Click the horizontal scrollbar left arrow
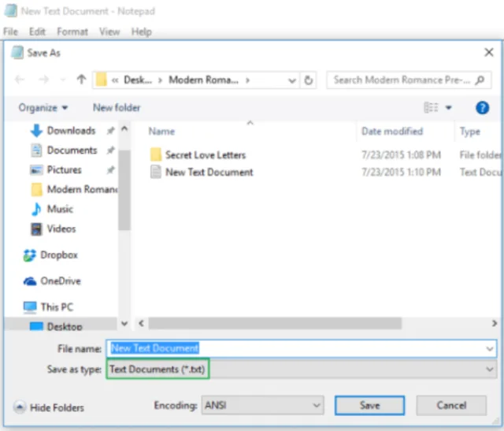The width and height of the screenshot is (504, 431). pos(141,323)
